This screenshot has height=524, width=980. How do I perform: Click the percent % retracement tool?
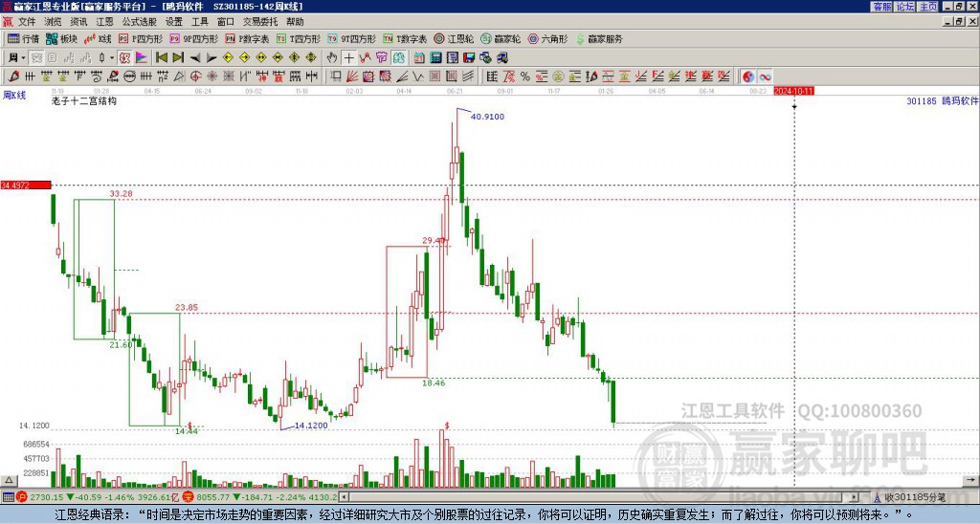pos(525,76)
